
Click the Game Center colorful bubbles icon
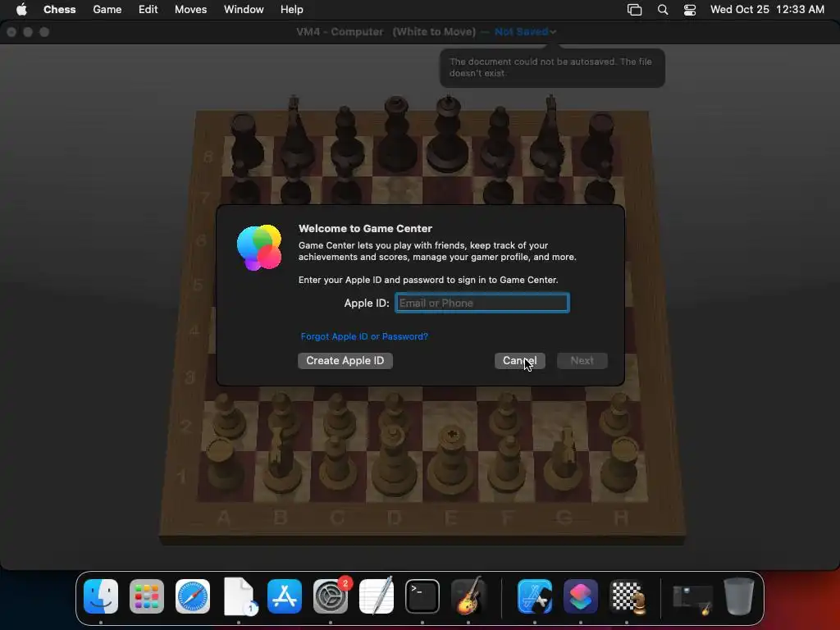259,248
